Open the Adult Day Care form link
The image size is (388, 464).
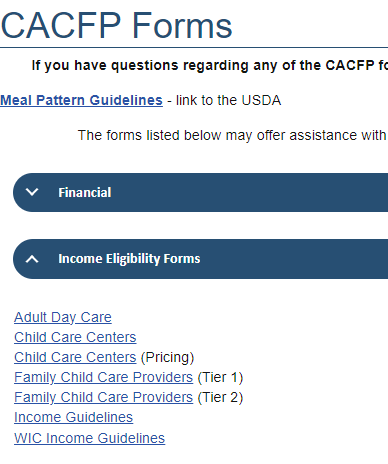click(x=63, y=317)
